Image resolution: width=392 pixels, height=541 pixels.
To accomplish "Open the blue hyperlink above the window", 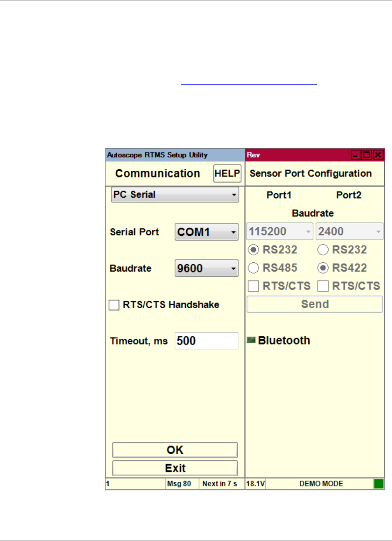I will click(249, 84).
